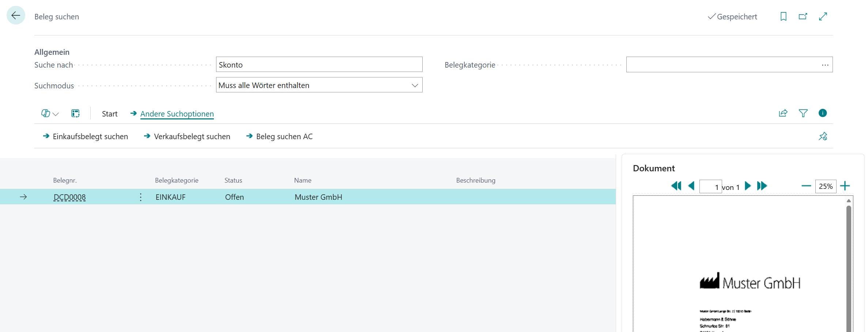Go to next document page

coord(748,186)
